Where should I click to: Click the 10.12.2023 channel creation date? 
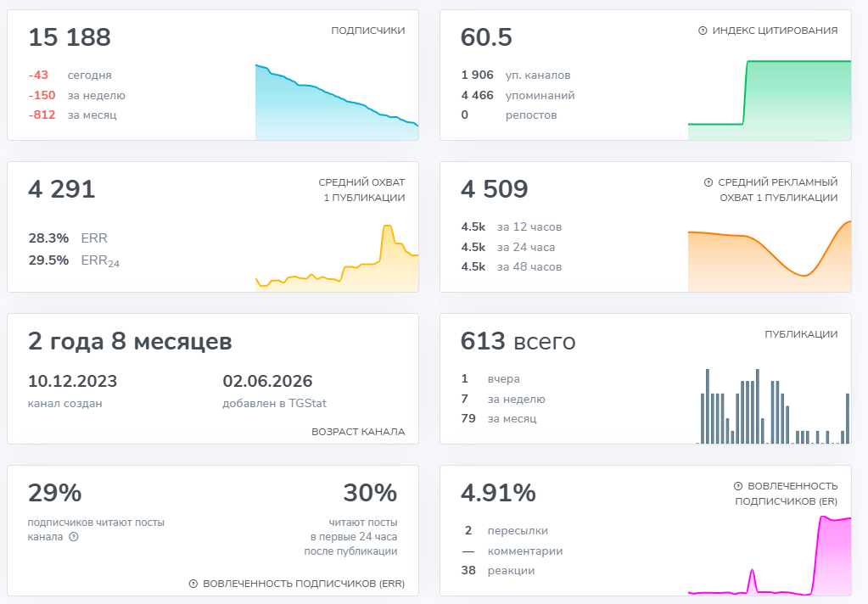click(x=72, y=381)
